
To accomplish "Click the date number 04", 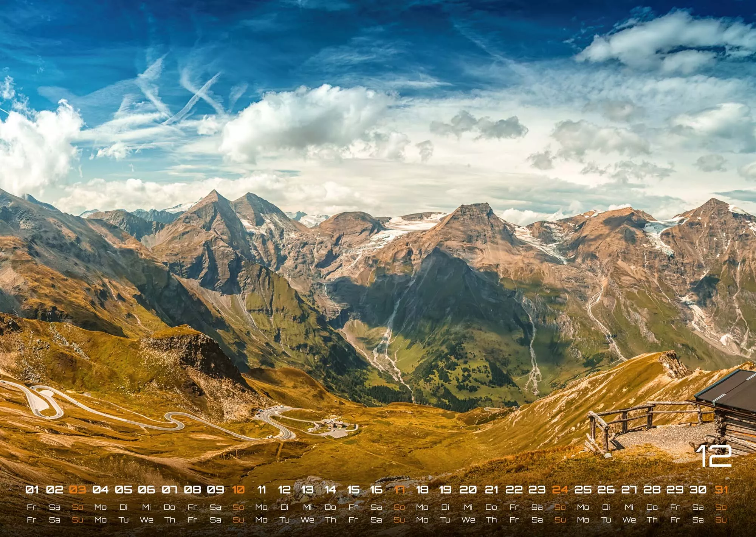I will pos(101,490).
